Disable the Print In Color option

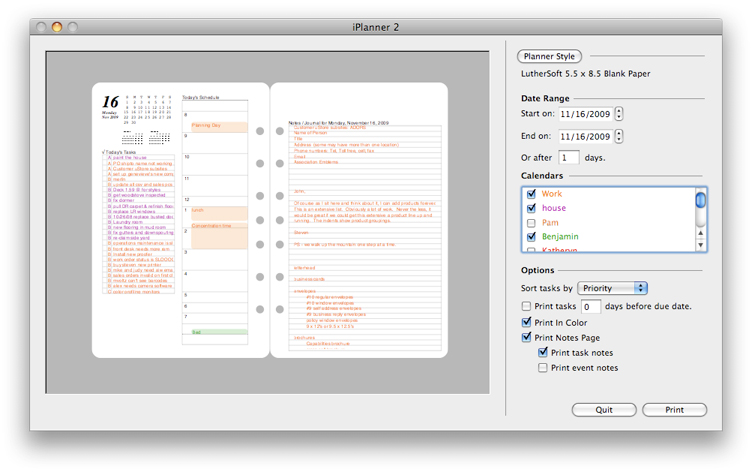pos(527,323)
